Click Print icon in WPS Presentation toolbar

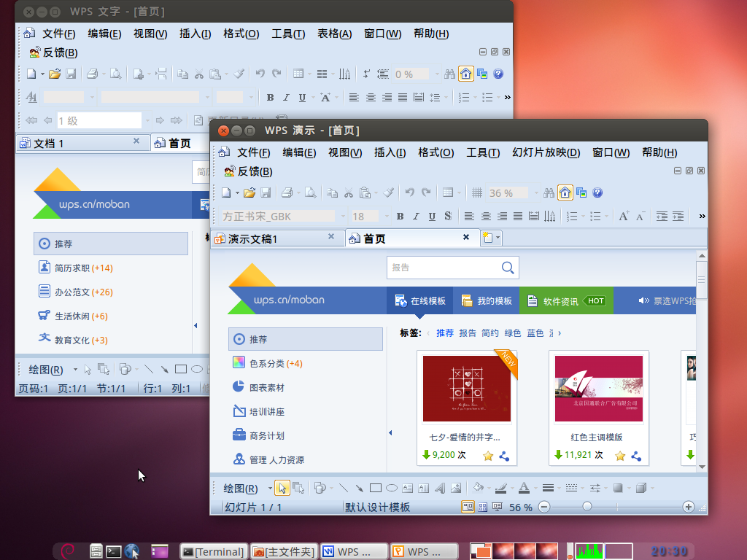point(287,192)
